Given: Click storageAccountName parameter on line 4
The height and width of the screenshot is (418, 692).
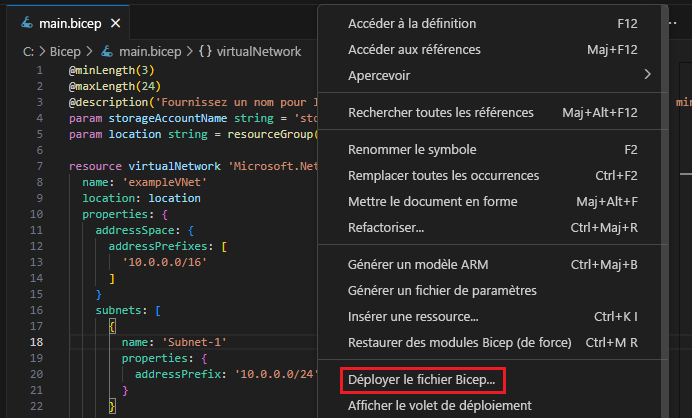Looking at the screenshot, I should (168, 118).
